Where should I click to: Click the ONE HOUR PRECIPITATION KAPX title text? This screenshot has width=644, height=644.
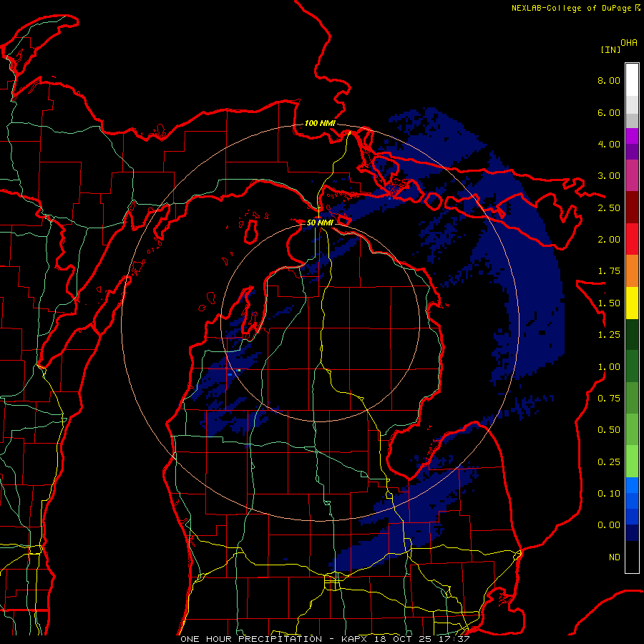click(x=325, y=639)
